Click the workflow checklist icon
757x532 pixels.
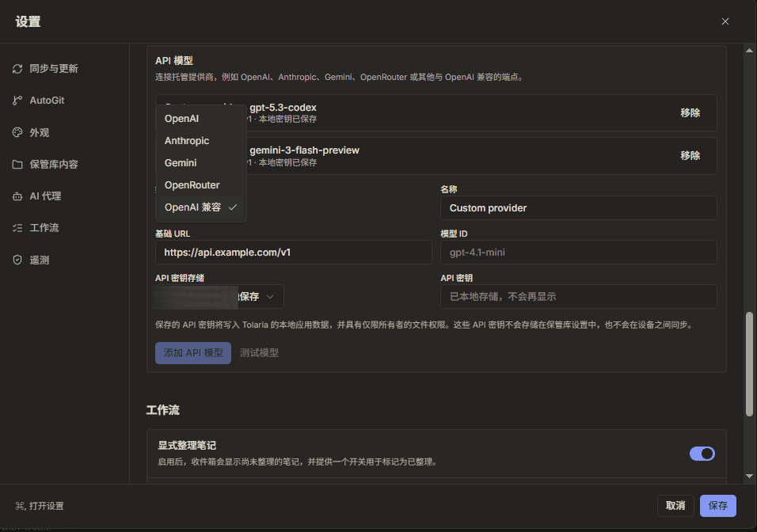click(x=17, y=228)
